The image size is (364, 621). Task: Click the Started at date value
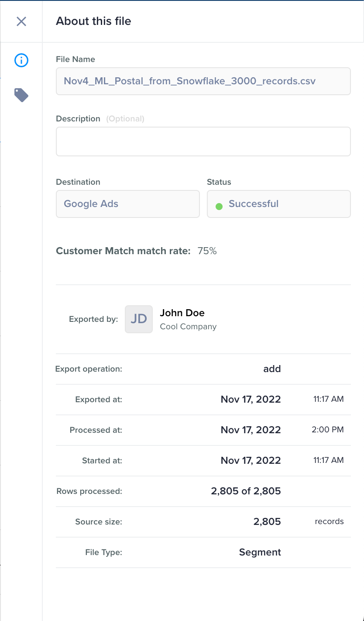coord(251,461)
